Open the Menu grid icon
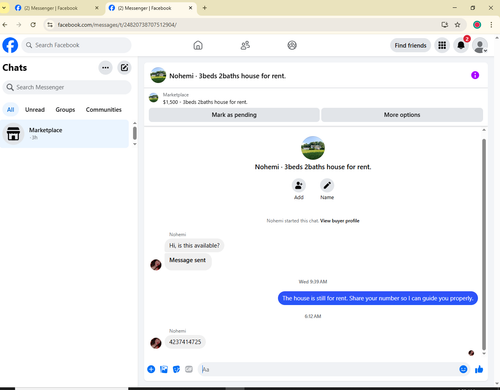500x390 pixels. [x=442, y=45]
